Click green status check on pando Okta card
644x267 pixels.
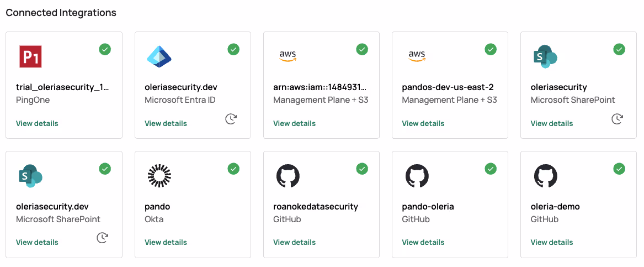click(233, 169)
